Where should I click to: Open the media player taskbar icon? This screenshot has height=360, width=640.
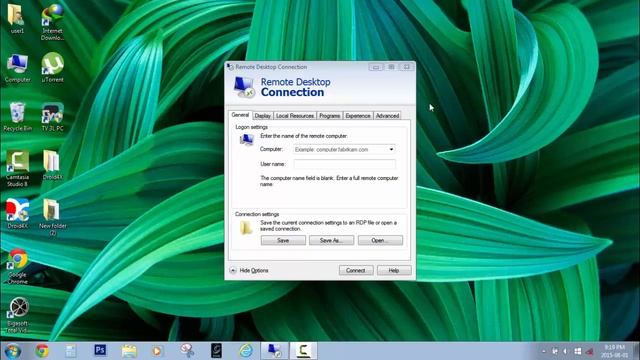click(x=157, y=351)
